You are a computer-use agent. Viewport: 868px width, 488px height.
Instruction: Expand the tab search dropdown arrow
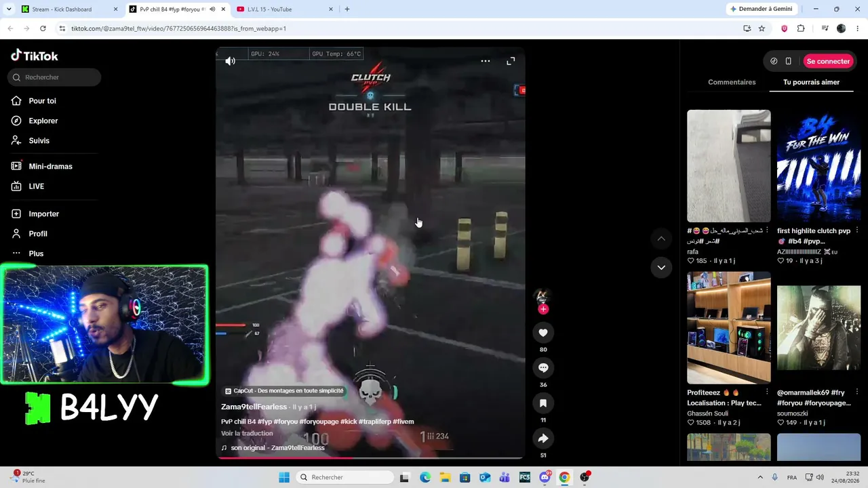(9, 9)
